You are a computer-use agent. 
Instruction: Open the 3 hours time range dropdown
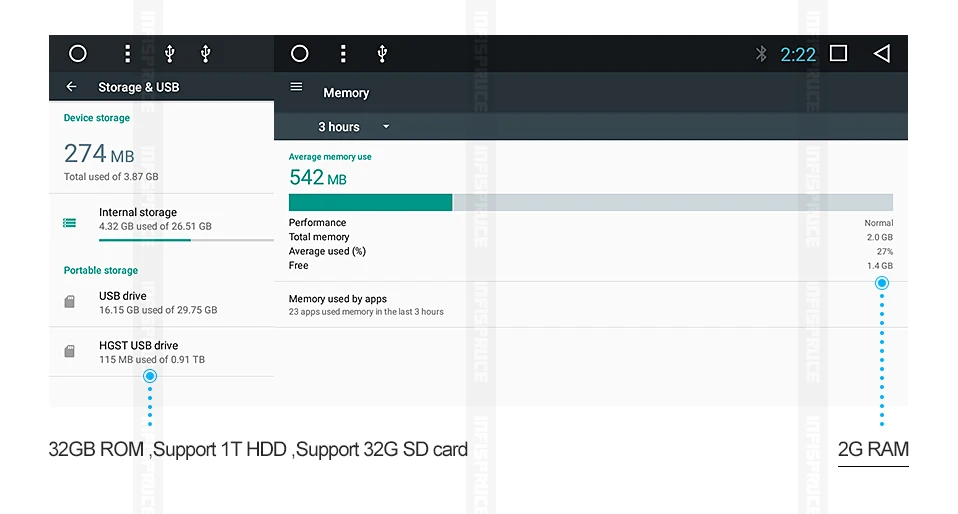(353, 127)
